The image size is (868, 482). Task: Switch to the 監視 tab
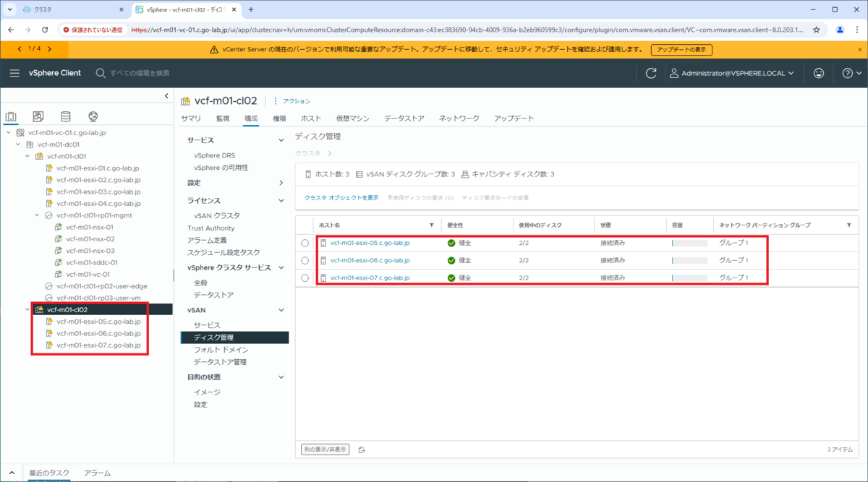(223, 118)
